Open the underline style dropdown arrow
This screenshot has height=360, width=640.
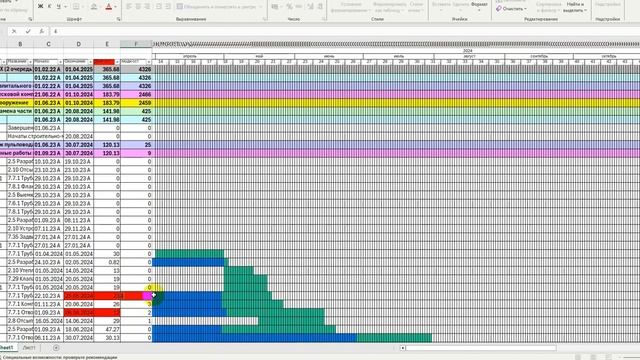[x=65, y=7]
